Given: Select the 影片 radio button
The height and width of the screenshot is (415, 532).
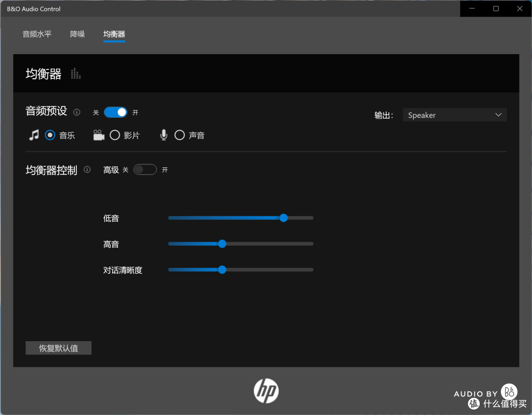Looking at the screenshot, I should (x=115, y=135).
